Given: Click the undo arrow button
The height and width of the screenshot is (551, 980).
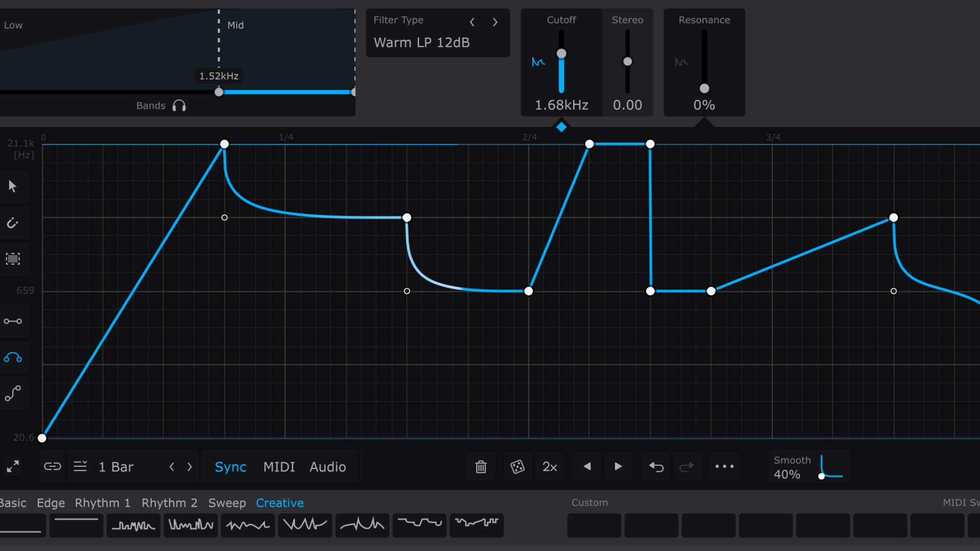Looking at the screenshot, I should pos(656,466).
